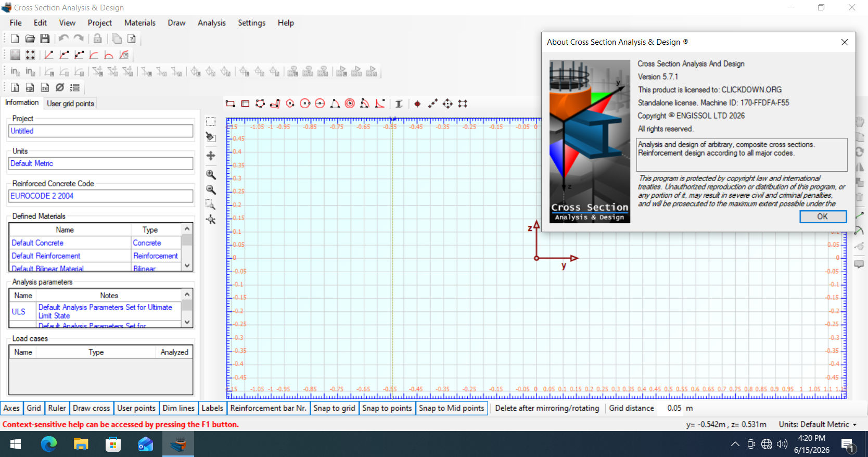Switch to User grid points tab

(70, 104)
